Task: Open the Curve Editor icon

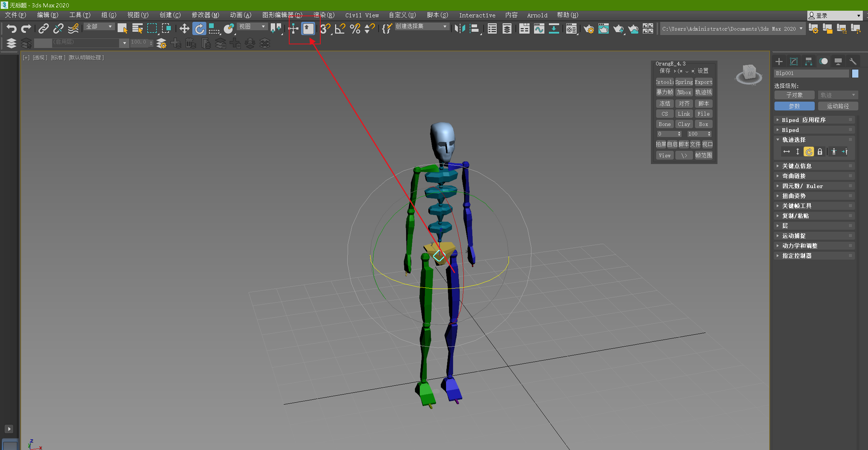Action: 539,28
